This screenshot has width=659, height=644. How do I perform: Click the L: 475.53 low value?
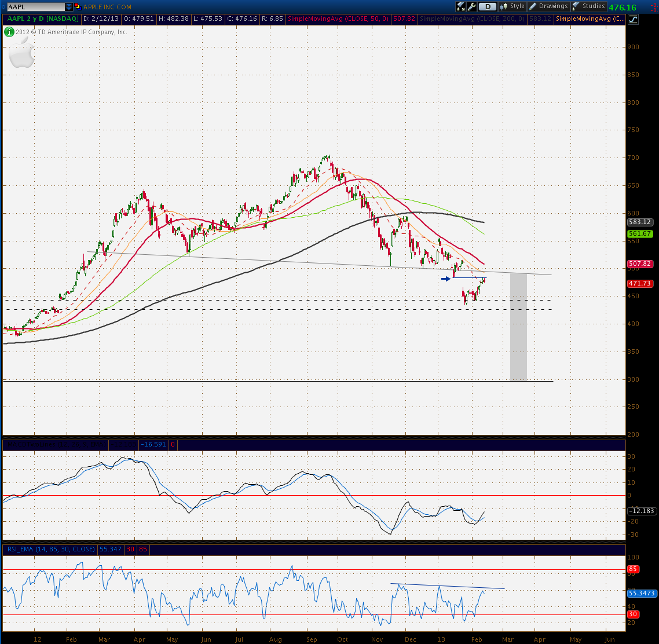click(x=207, y=19)
